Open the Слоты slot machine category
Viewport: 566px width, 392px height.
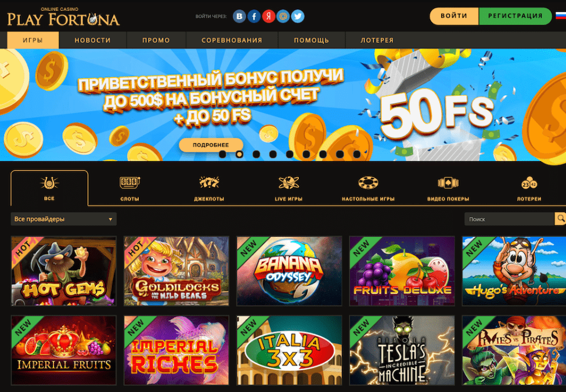point(129,183)
